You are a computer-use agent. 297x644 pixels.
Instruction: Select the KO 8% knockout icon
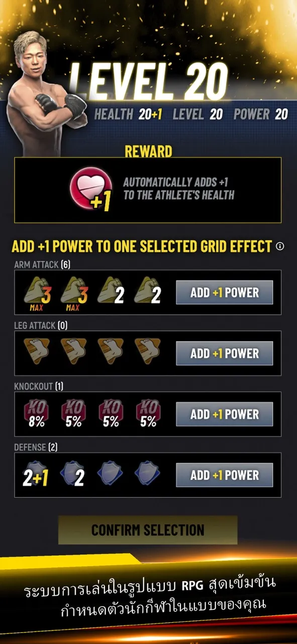point(36,414)
